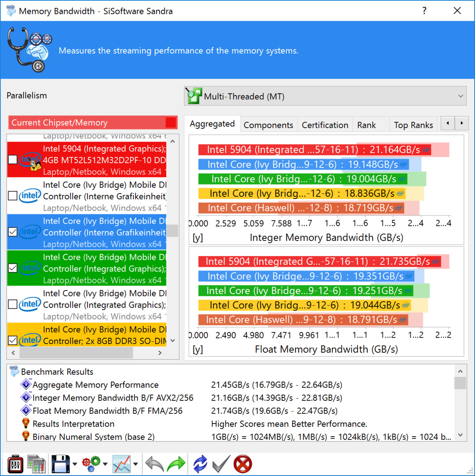Open the Parallelism Multi-Threaded dropdown
The height and width of the screenshot is (476, 475).
tap(325, 96)
